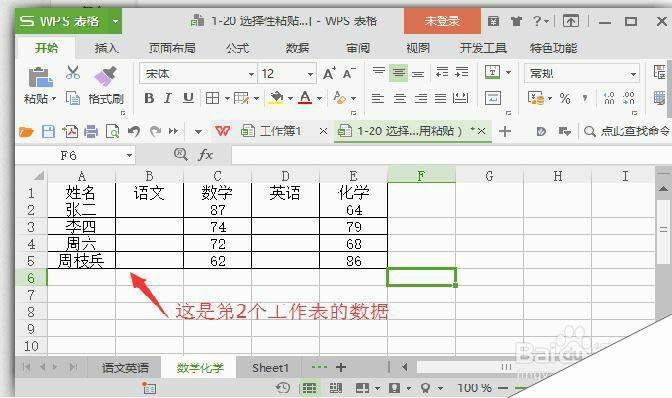
Task: Align text right
Action: pos(421,99)
